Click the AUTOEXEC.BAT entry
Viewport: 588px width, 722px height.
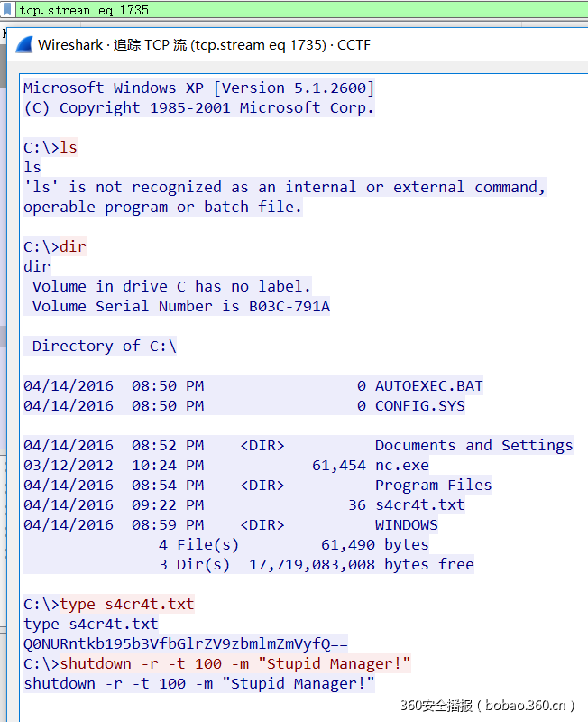[x=253, y=385]
